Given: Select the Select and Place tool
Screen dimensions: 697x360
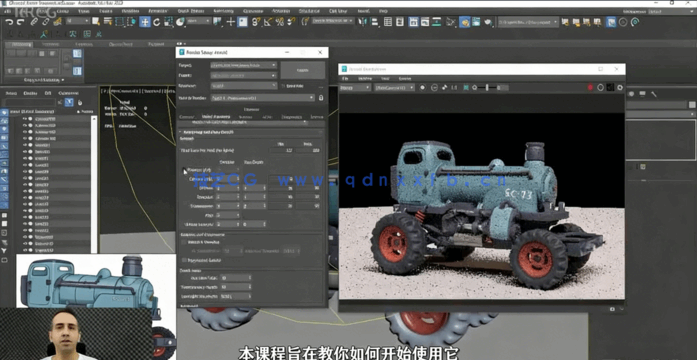Looking at the screenshot, I should (180, 22).
